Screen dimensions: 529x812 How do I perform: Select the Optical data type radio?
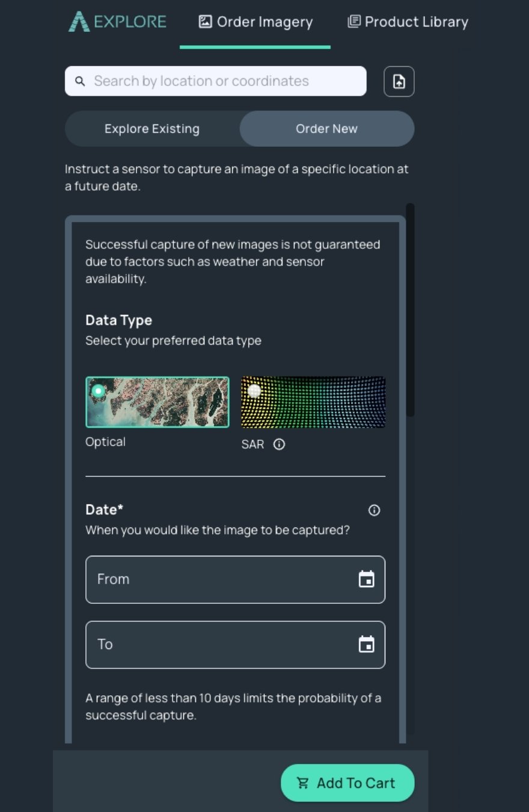(x=98, y=391)
